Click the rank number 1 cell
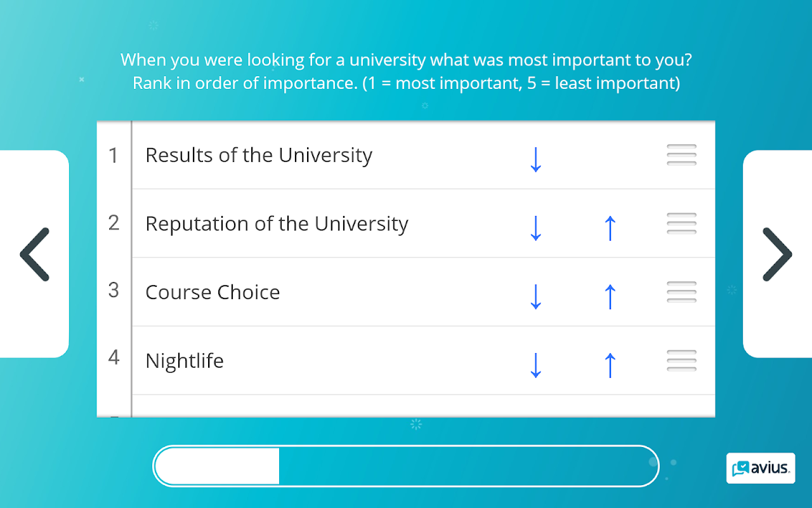 coord(114,156)
